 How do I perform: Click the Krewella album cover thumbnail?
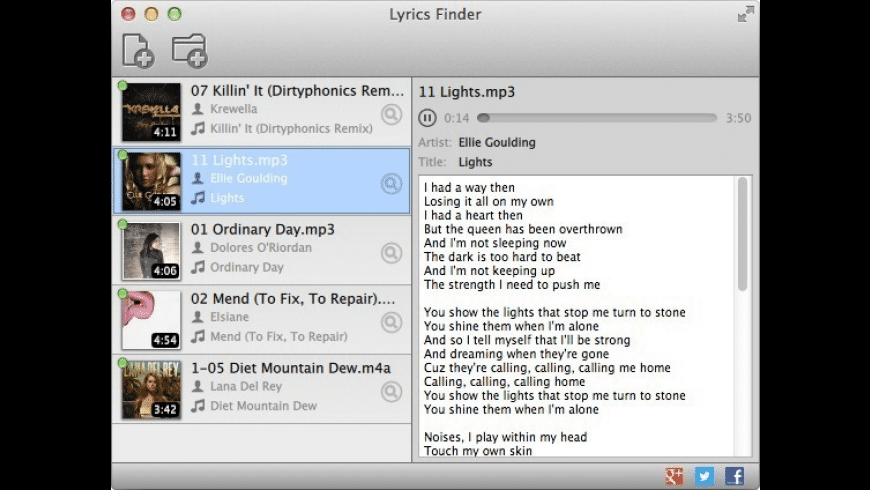pyautogui.click(x=151, y=112)
